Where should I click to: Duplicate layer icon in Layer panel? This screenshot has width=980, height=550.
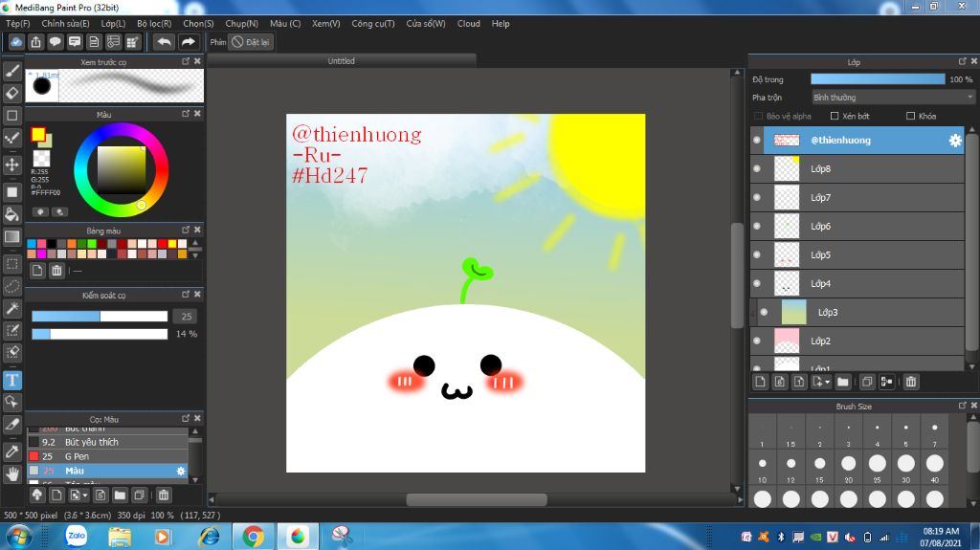[x=867, y=382]
